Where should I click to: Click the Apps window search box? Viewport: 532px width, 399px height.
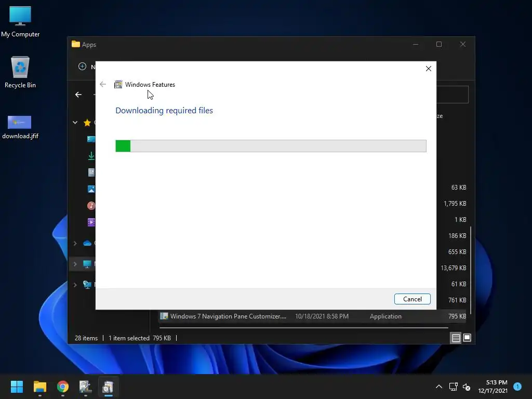(453, 95)
